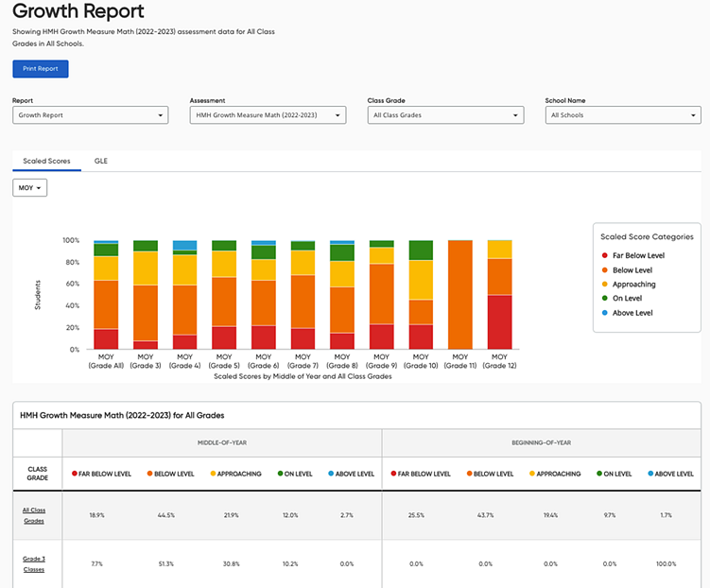Image resolution: width=710 pixels, height=588 pixels.
Task: Toggle Far Below Level legend entry
Action: [x=633, y=256]
